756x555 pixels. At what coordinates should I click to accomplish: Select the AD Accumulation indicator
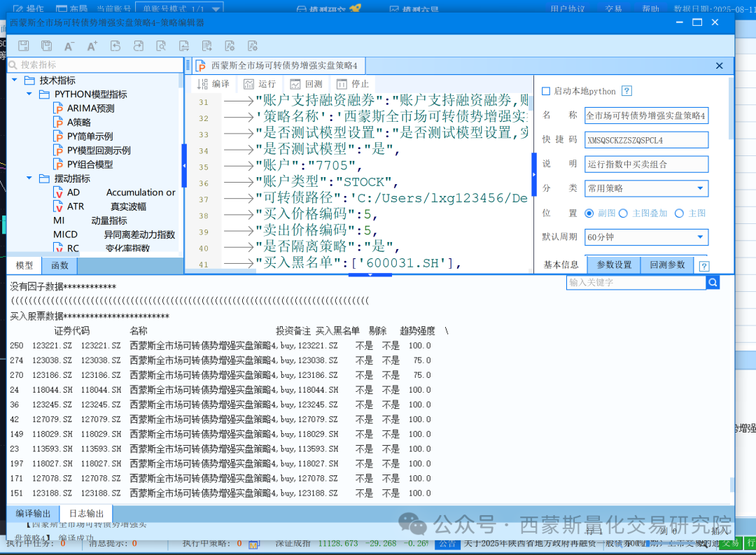coord(114,192)
